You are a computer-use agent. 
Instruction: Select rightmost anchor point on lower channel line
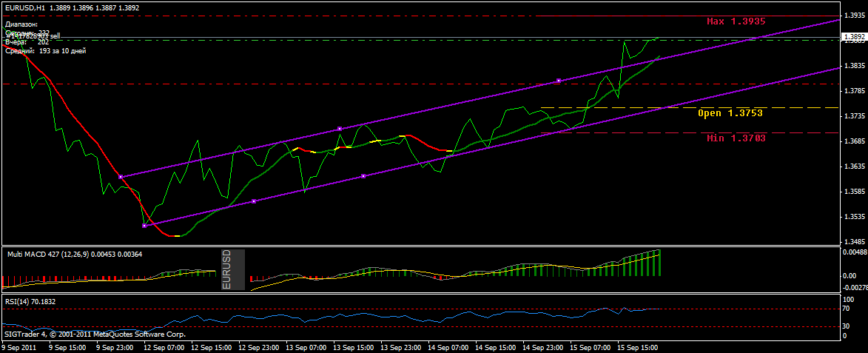[363, 176]
